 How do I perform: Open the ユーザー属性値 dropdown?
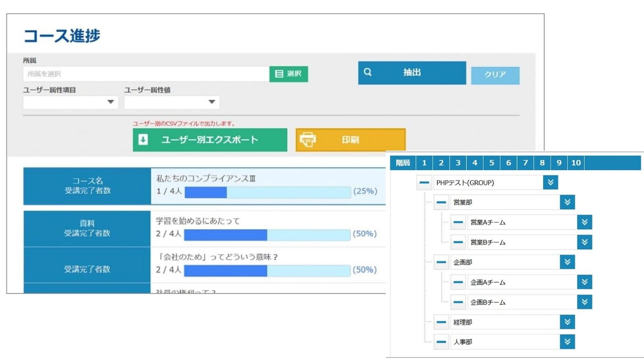point(171,102)
